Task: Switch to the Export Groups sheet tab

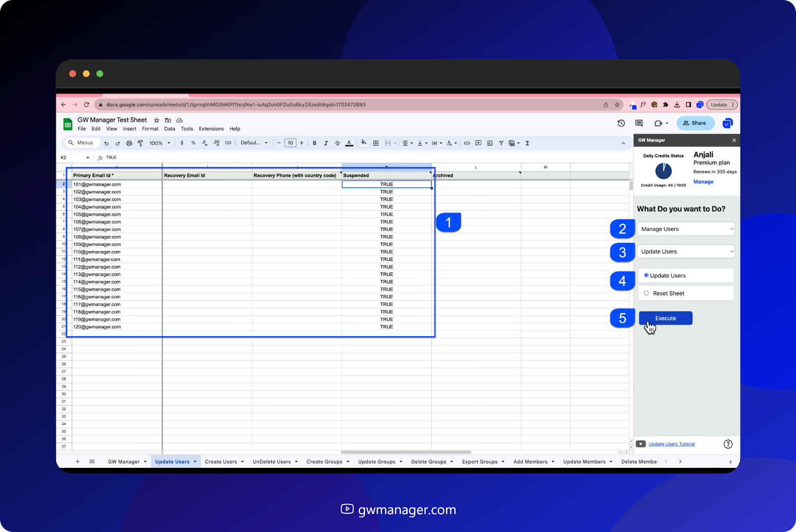Action: click(x=483, y=462)
